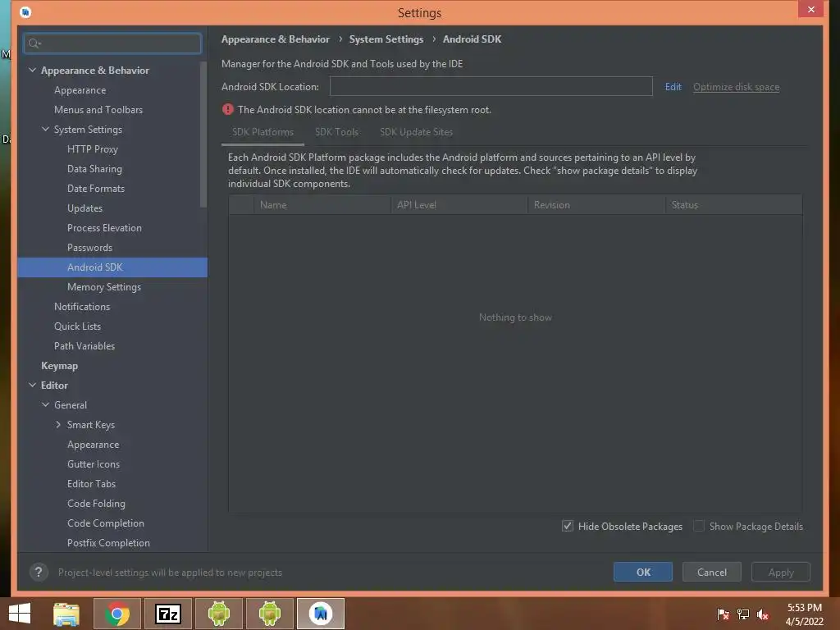Open Data Sharing settings
The width and height of the screenshot is (840, 630).
(95, 169)
